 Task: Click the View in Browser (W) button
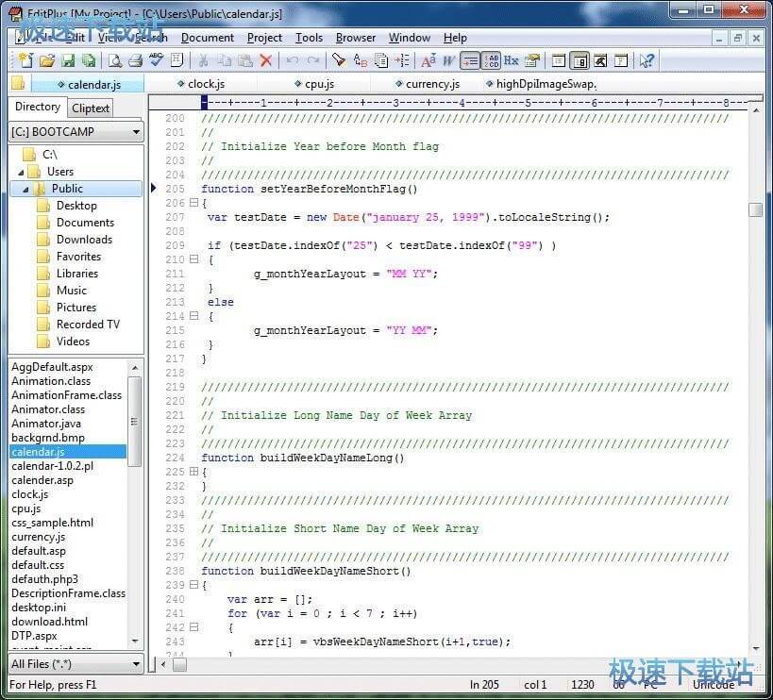[448, 60]
